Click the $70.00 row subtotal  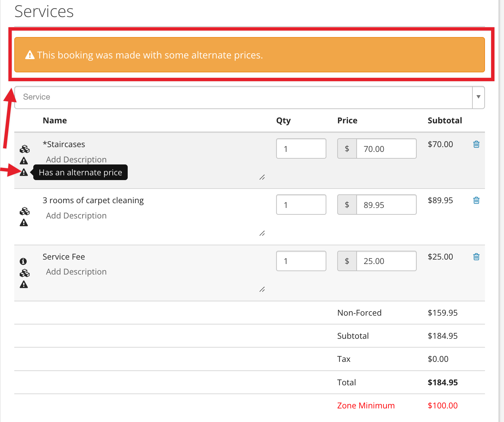click(440, 144)
